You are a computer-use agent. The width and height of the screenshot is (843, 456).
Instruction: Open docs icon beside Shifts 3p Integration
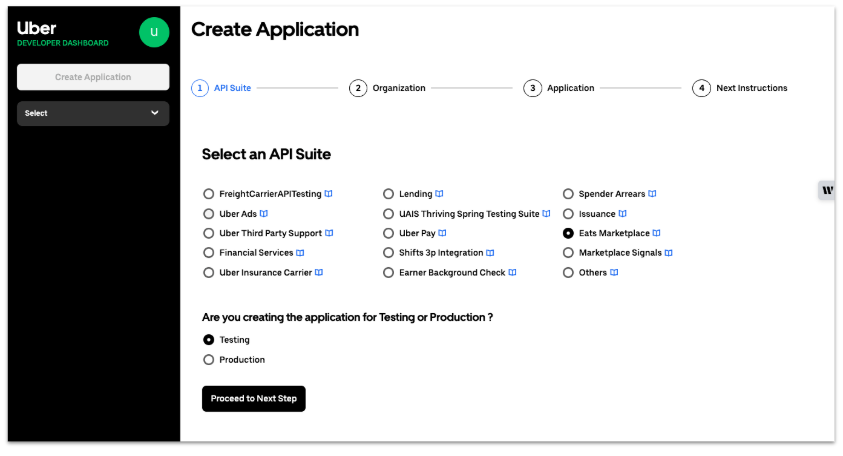point(490,253)
